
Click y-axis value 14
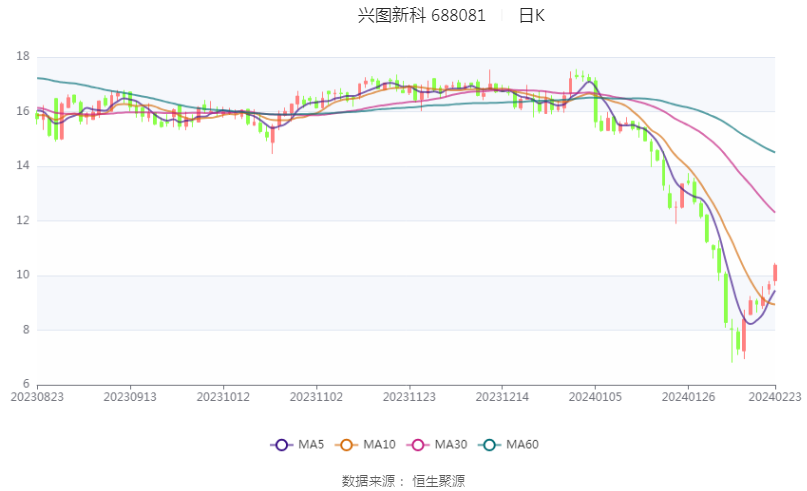coord(23,166)
